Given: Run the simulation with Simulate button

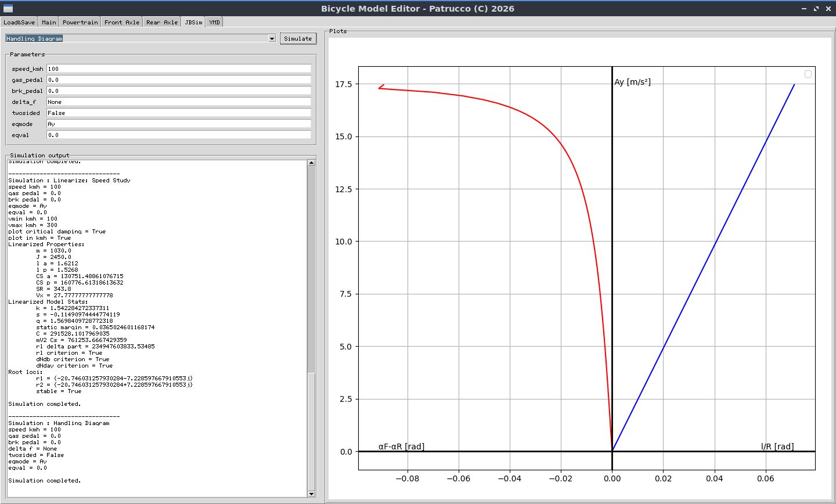Looking at the screenshot, I should (x=298, y=39).
